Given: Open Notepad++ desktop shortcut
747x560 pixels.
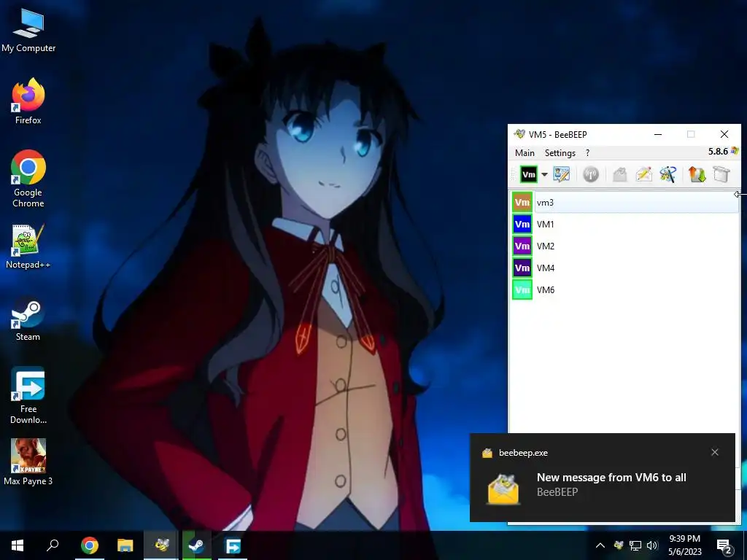Looking at the screenshot, I should (28, 246).
